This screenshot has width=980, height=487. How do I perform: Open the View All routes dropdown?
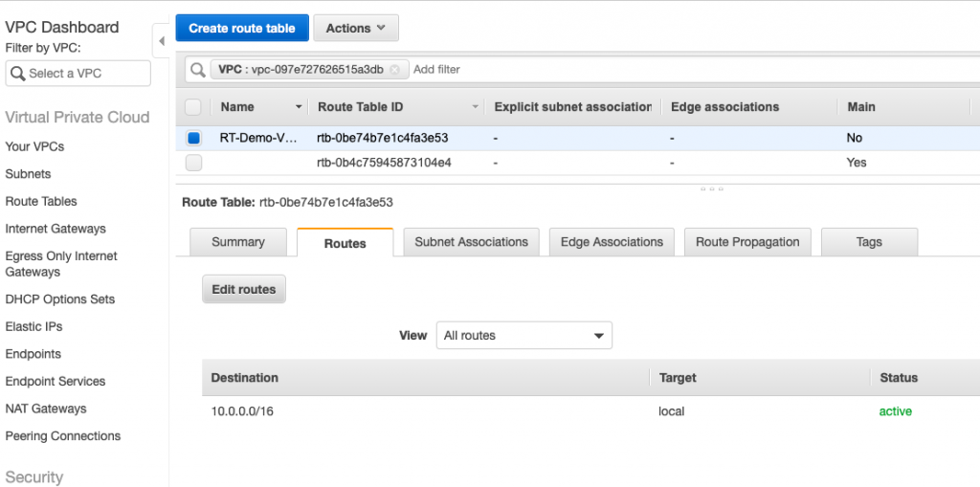pos(523,335)
